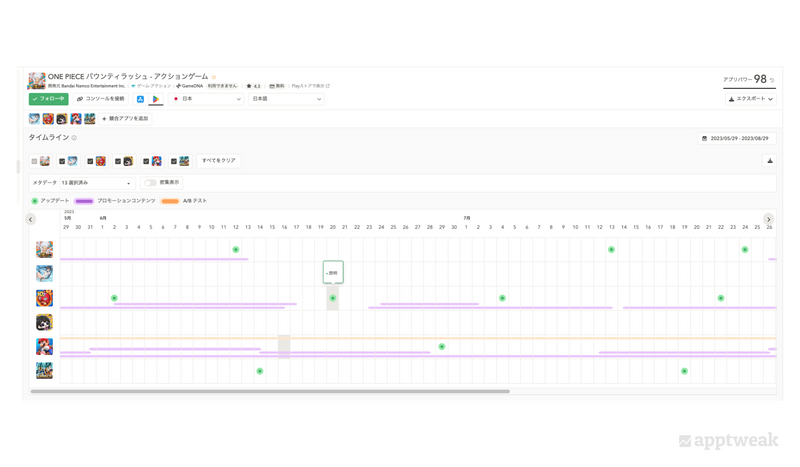Open the 日本 country dropdown
This screenshot has width=800, height=467.
pos(206,99)
